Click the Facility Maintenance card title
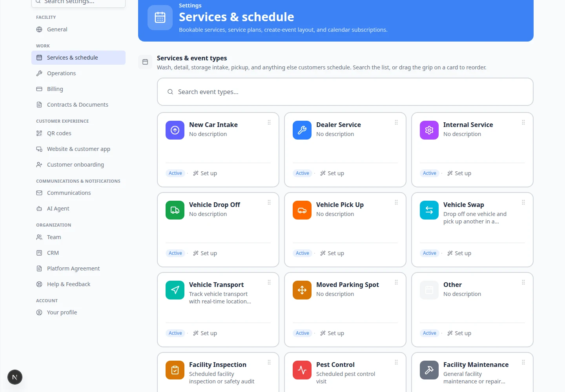This screenshot has height=392, width=565. (476, 365)
